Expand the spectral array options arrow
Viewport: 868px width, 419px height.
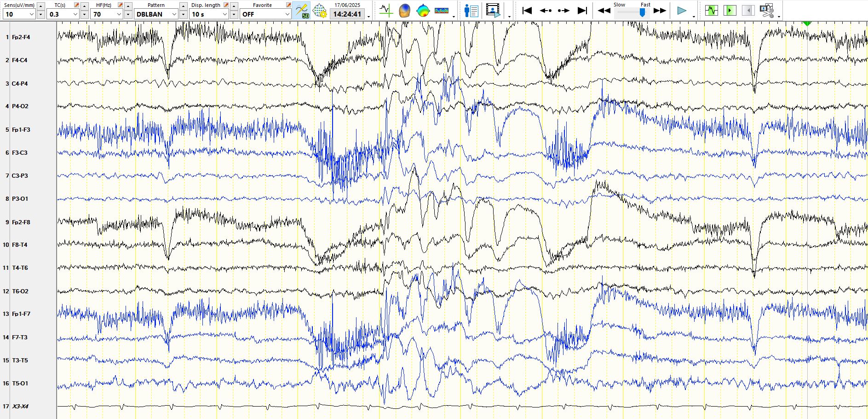pos(454,17)
